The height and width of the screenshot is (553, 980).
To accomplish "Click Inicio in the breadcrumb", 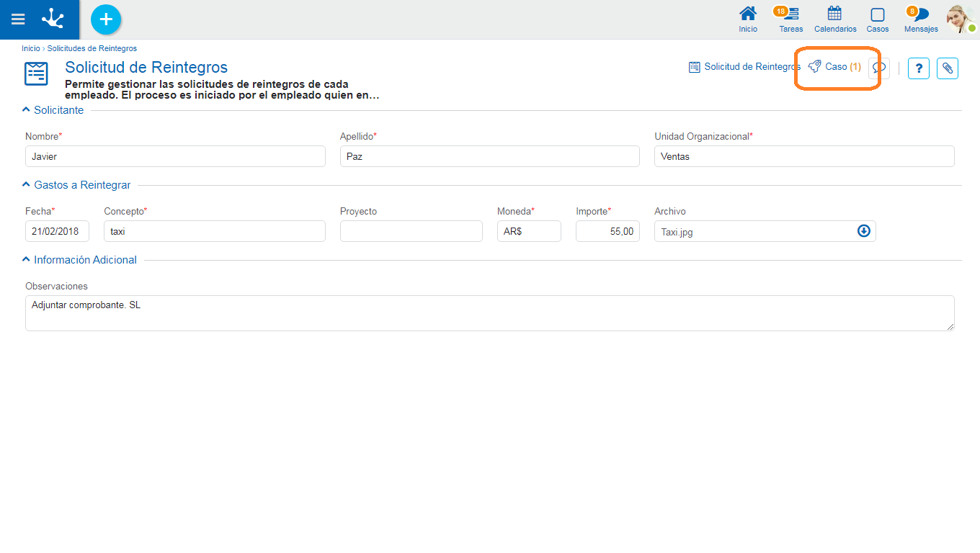I will 30,48.
